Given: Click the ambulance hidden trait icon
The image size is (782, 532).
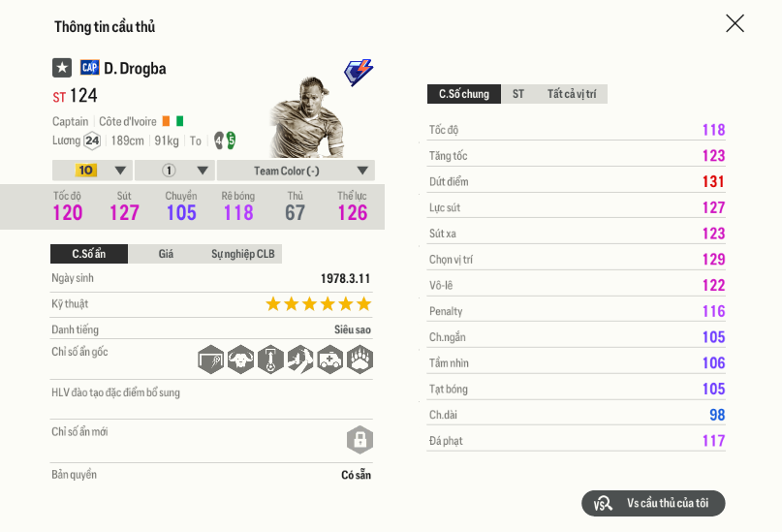Looking at the screenshot, I should (330, 360).
